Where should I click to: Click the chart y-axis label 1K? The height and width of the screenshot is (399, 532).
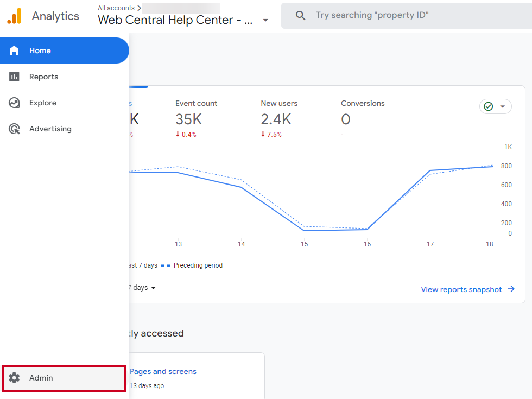pyautogui.click(x=508, y=147)
